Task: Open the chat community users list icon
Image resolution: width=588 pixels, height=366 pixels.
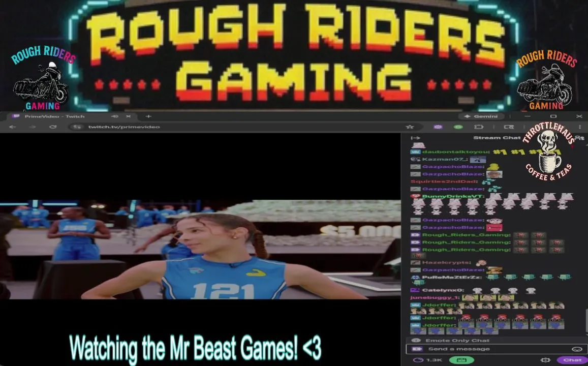Action: [x=580, y=138]
